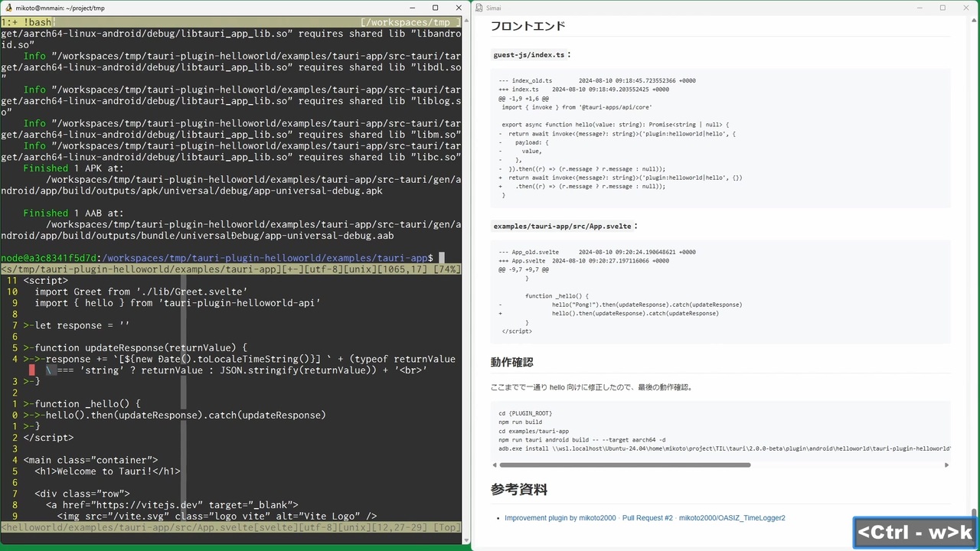Viewport: 980px width, 551px height.
Task: Click the diff line hello("Pong!").then(updateResponse)
Action: pyautogui.click(x=647, y=304)
